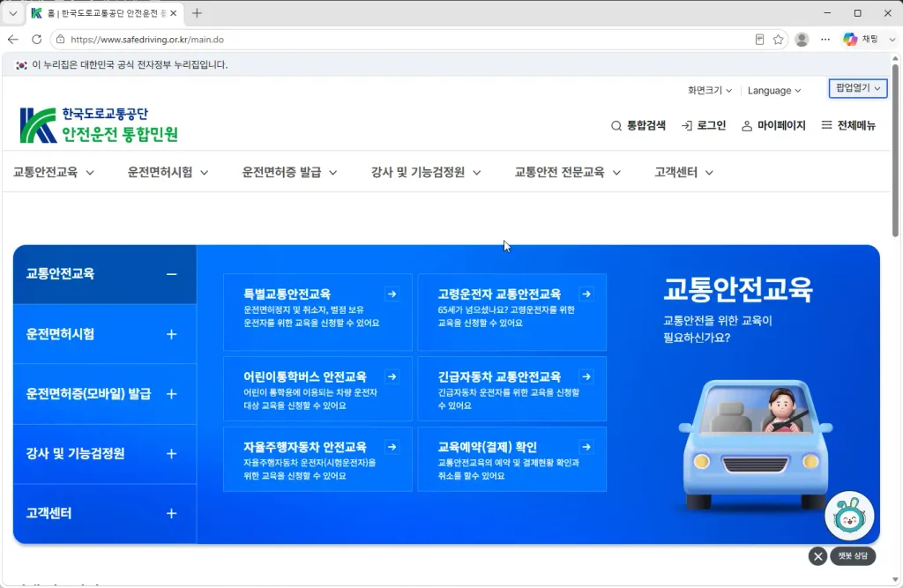Click arrow icon on 특별교통안전교육 card
Image resolution: width=903 pixels, height=588 pixels.
pyautogui.click(x=392, y=294)
